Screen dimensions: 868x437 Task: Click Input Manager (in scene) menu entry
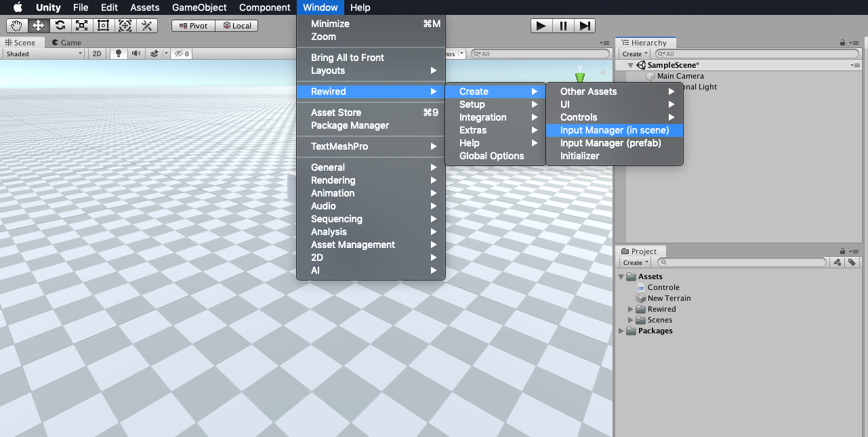click(615, 130)
